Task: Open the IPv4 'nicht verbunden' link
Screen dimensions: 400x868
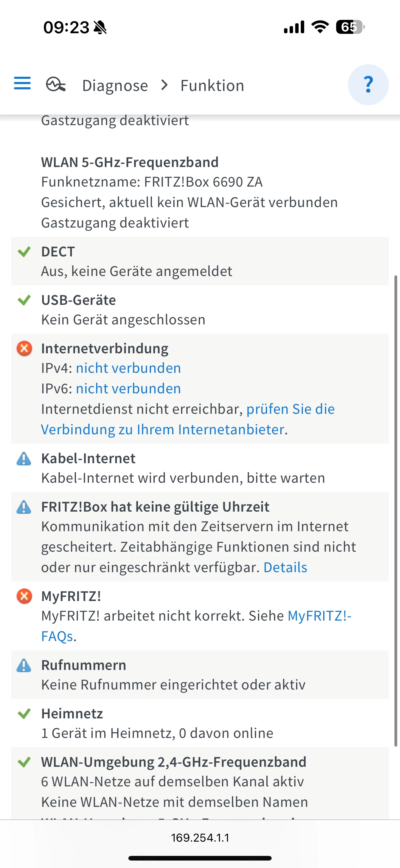Action: click(128, 368)
